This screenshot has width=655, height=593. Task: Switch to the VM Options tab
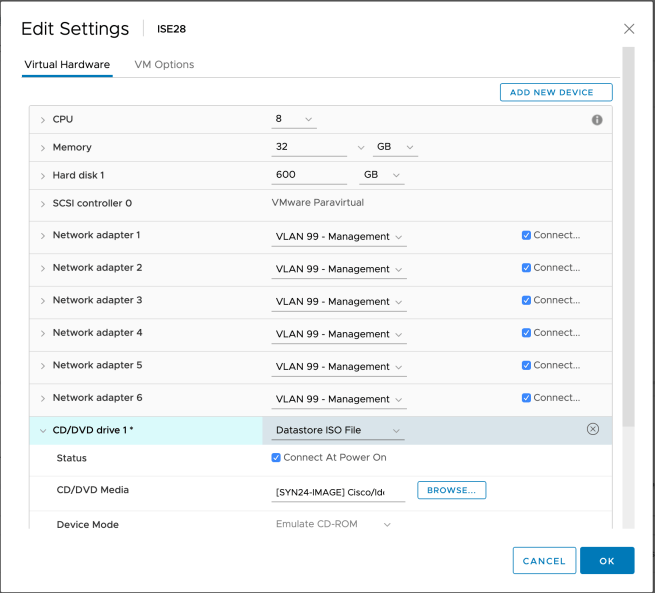164,65
